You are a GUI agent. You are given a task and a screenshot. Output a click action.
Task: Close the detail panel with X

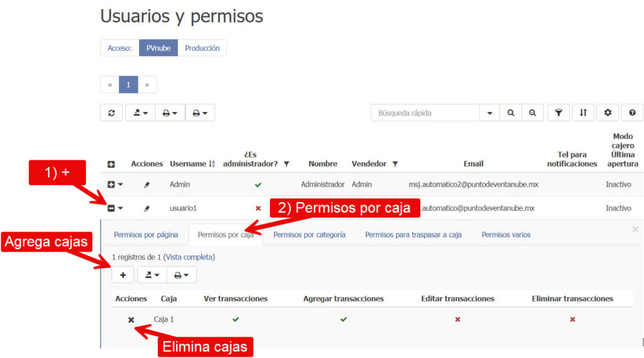[x=635, y=230]
